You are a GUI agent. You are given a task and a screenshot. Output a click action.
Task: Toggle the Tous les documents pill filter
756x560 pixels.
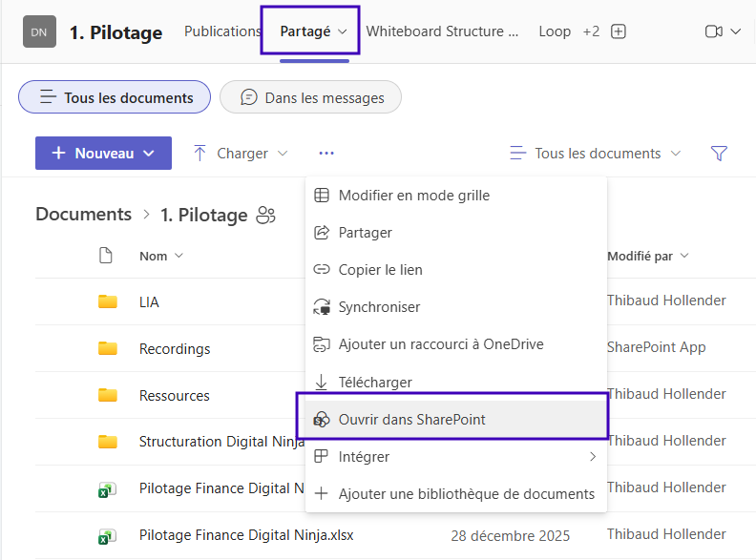pyautogui.click(x=115, y=97)
